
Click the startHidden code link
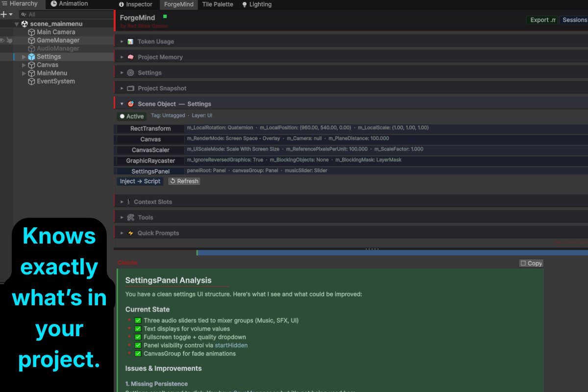click(231, 345)
